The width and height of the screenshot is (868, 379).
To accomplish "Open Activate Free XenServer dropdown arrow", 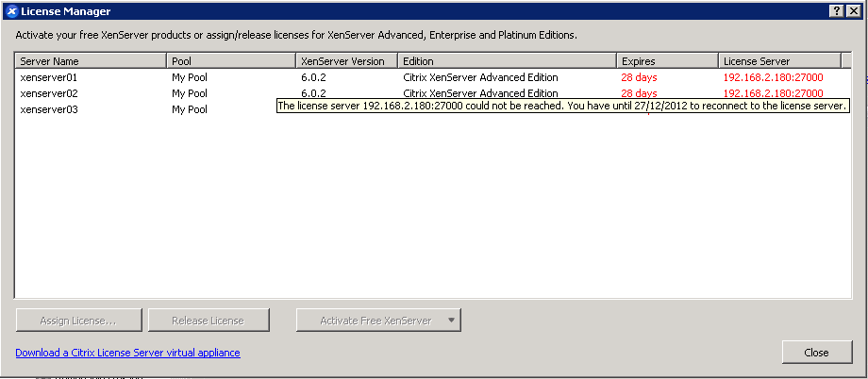I will (452, 321).
